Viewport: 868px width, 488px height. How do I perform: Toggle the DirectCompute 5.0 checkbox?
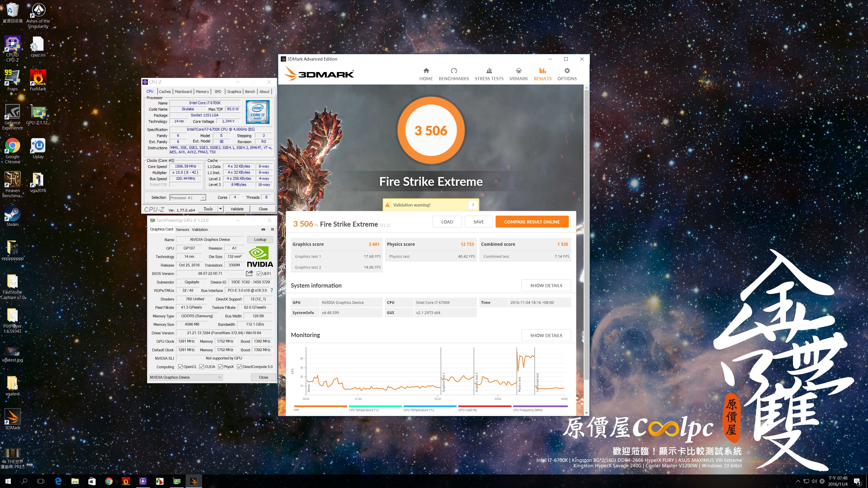pos(239,367)
